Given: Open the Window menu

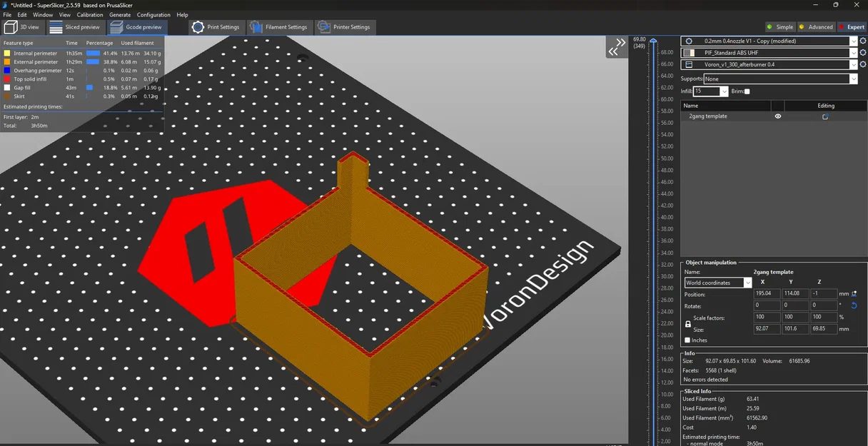Looking at the screenshot, I should [43, 14].
